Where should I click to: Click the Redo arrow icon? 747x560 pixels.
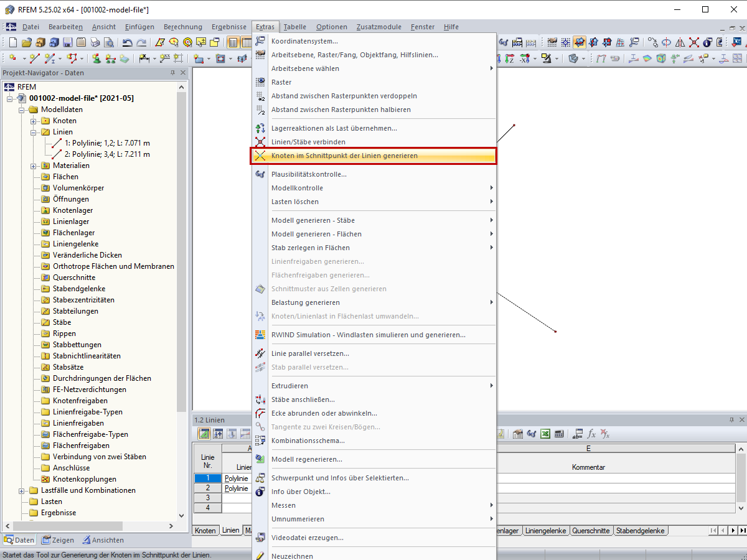click(x=141, y=42)
